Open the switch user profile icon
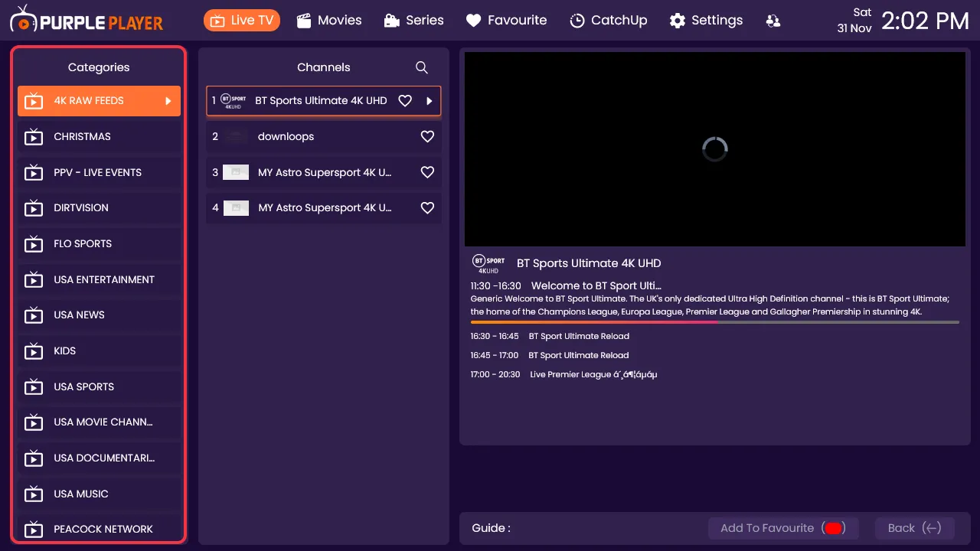Image resolution: width=980 pixels, height=551 pixels. pos(773,21)
